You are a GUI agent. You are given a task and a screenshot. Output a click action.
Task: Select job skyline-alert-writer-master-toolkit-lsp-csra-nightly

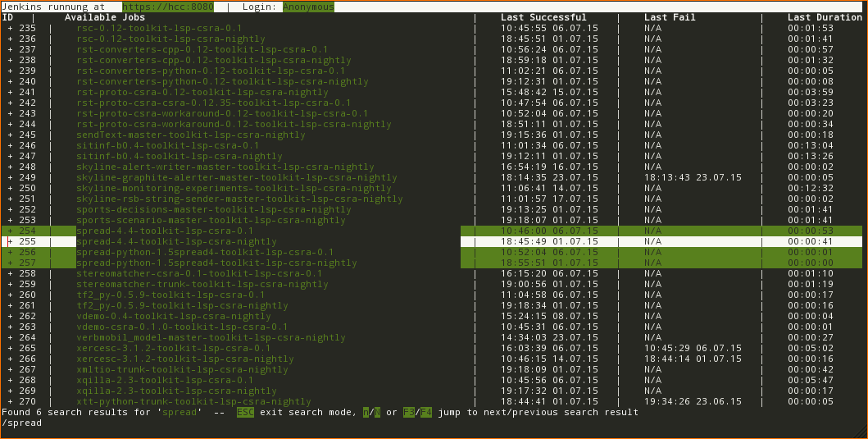click(225, 167)
